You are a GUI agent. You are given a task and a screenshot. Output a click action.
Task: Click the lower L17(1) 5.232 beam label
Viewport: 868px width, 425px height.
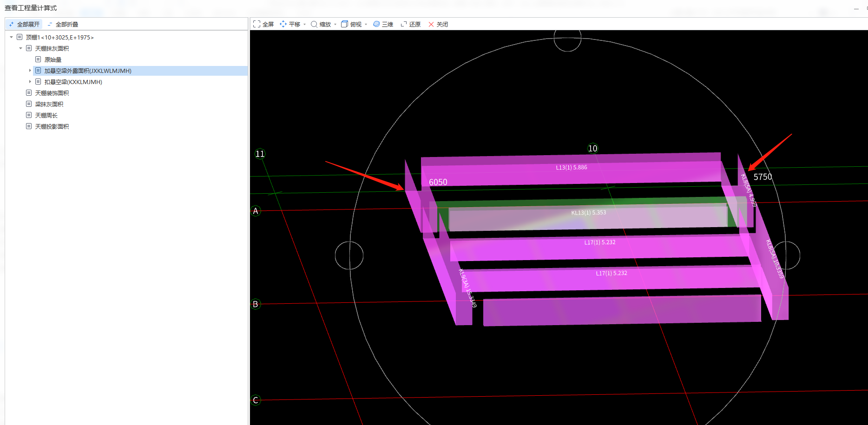point(612,274)
